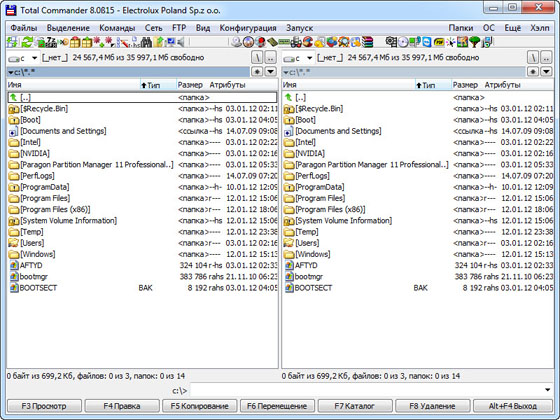Open the Команды menu
560x420 pixels.
pyautogui.click(x=117, y=28)
